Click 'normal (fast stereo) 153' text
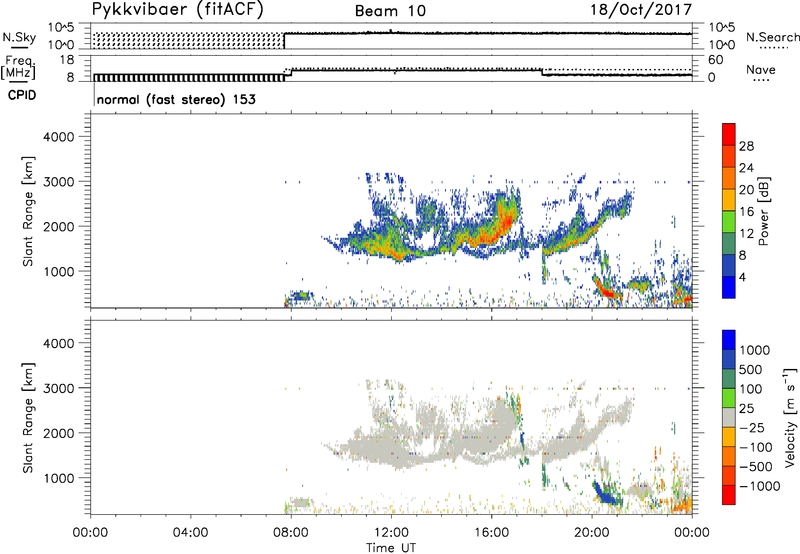 176,99
